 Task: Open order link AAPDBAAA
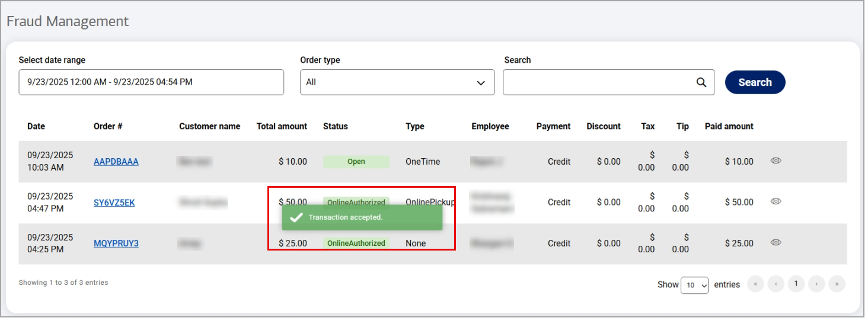click(x=116, y=162)
